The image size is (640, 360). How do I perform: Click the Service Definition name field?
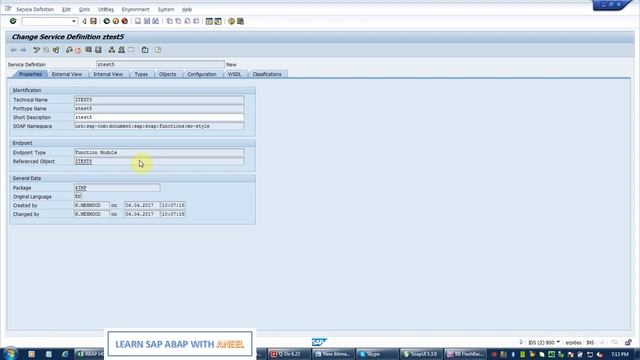pyautogui.click(x=160, y=64)
